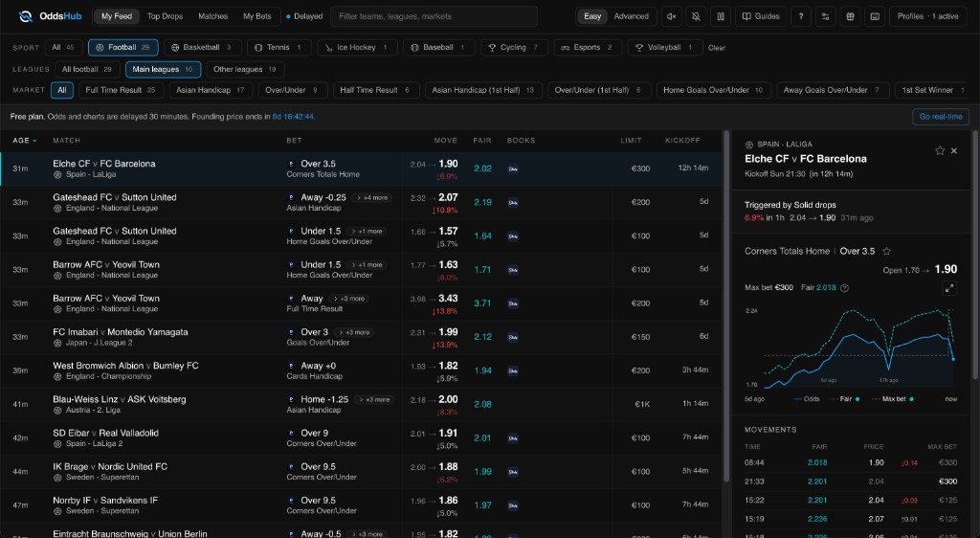Select the Football sport filter
Image resolution: width=980 pixels, height=538 pixels.
(x=122, y=48)
